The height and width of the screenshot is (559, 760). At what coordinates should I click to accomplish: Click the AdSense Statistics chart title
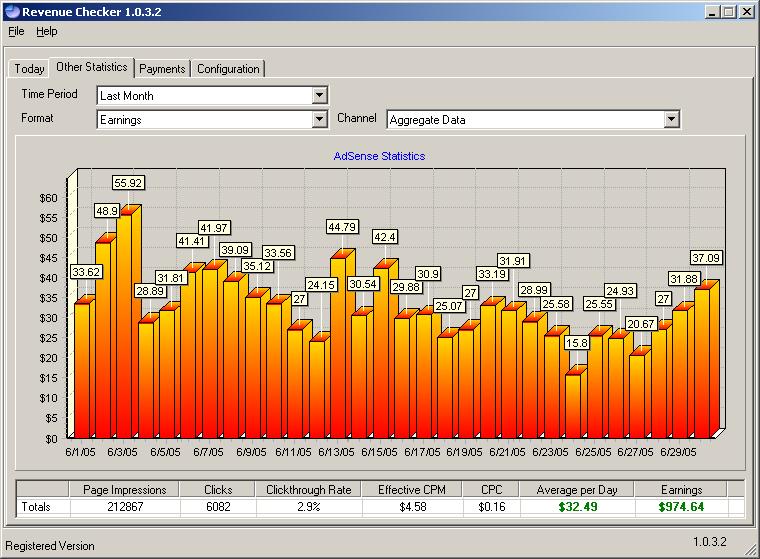(379, 156)
